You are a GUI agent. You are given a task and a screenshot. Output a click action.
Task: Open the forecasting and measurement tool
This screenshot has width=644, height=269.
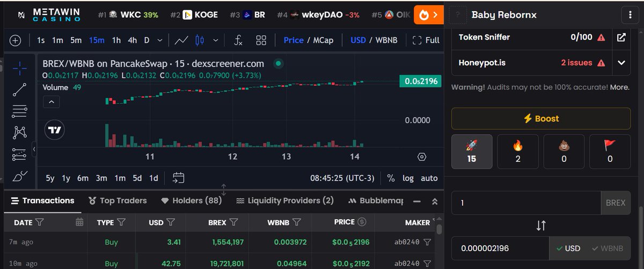coord(19,154)
